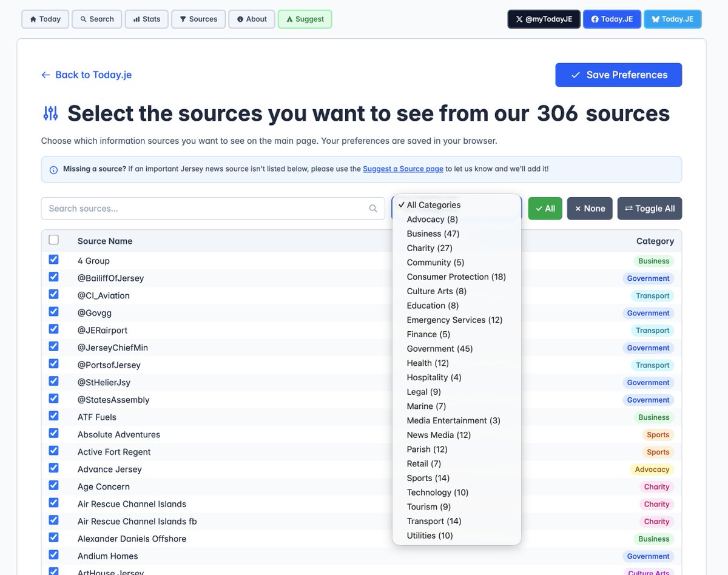The height and width of the screenshot is (575, 728).
Task: Choose Hospitality (4) option
Action: click(x=456, y=377)
